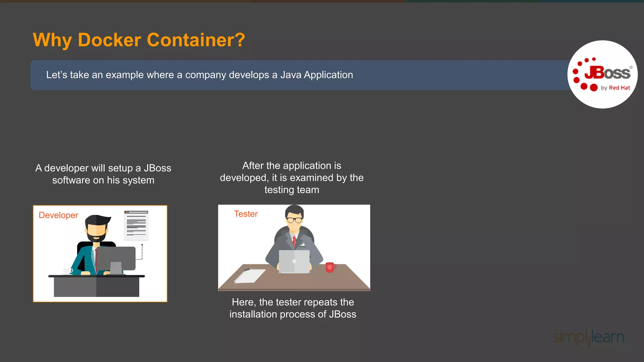Click the red coffee mug on tester's desk
644x362 pixels.
click(330, 267)
